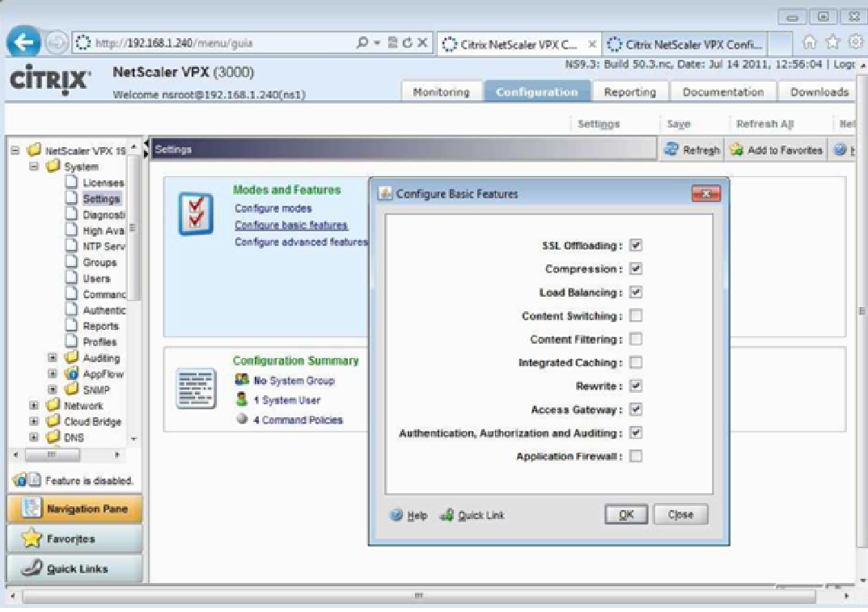Expand the SNMP tree node
The image size is (868, 612).
[53, 390]
